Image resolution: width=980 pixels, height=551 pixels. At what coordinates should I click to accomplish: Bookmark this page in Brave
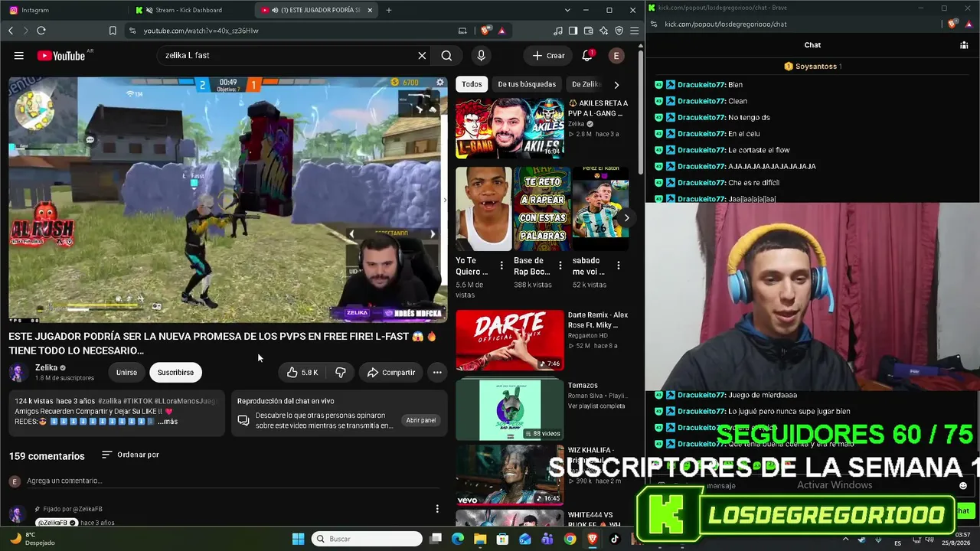click(113, 31)
